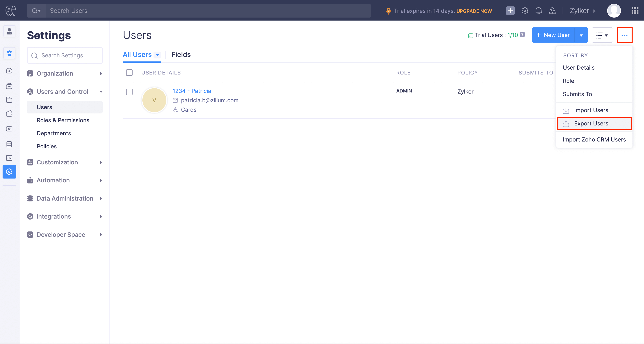Viewport: 644px width, 344px height.
Task: Select the briefcase Trips icon
Action: 9,86
